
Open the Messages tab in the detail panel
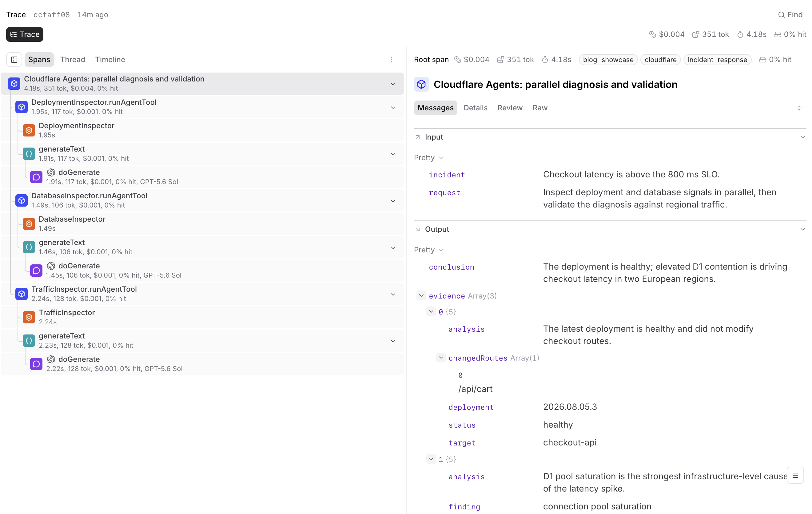[x=435, y=108]
